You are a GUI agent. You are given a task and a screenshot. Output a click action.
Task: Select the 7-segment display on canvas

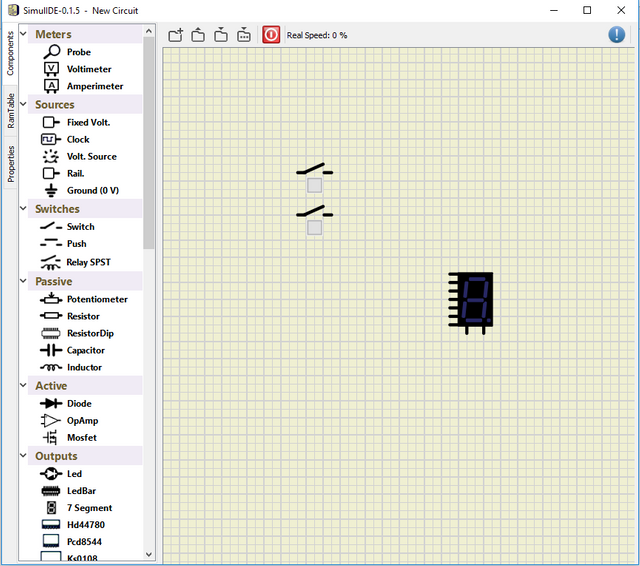tap(471, 303)
